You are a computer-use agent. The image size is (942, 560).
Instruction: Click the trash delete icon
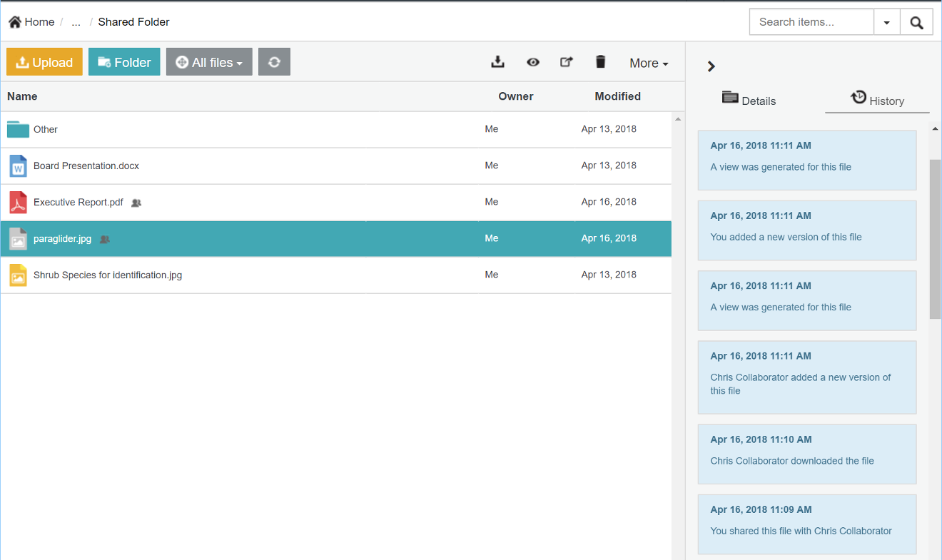click(600, 62)
